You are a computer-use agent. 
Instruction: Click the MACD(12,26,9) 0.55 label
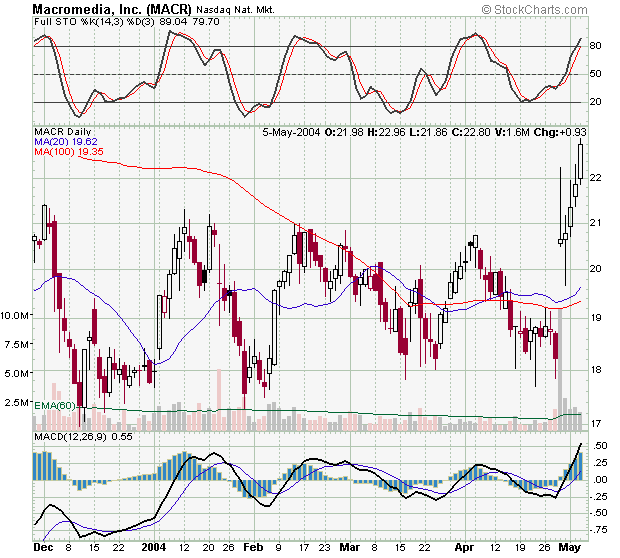83,437
